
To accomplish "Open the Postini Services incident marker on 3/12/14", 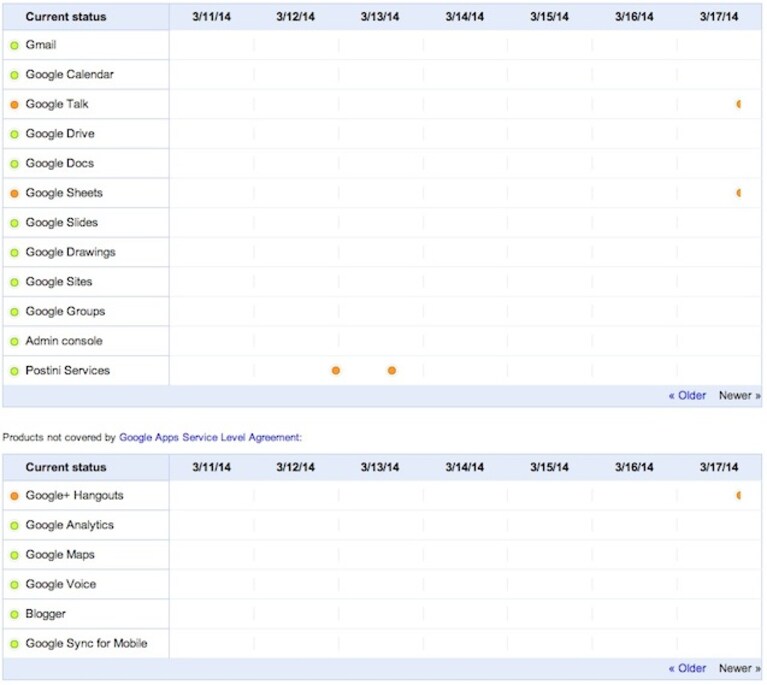I will click(336, 371).
